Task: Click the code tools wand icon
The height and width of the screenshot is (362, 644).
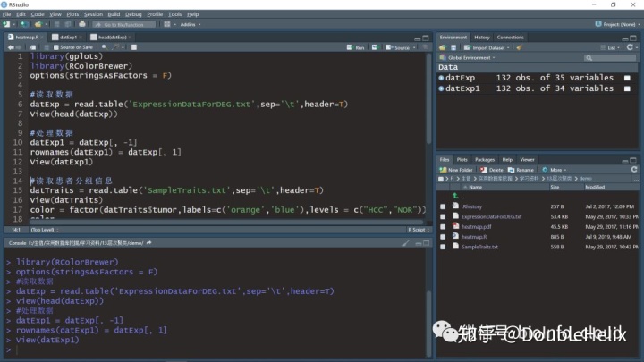Action: click(x=116, y=47)
